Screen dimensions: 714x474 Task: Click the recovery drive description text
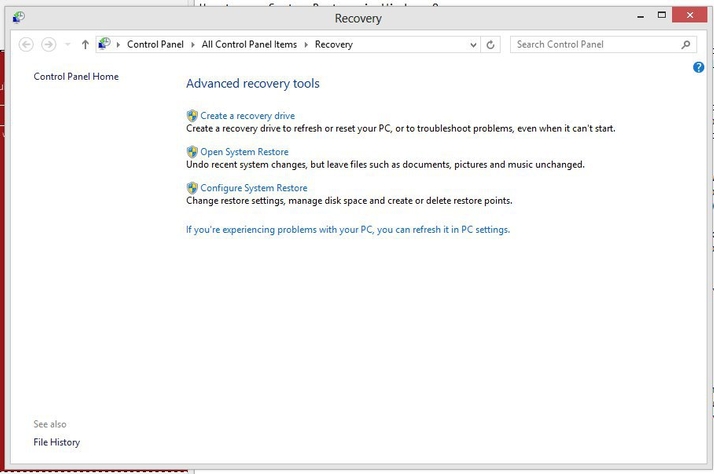401,129
